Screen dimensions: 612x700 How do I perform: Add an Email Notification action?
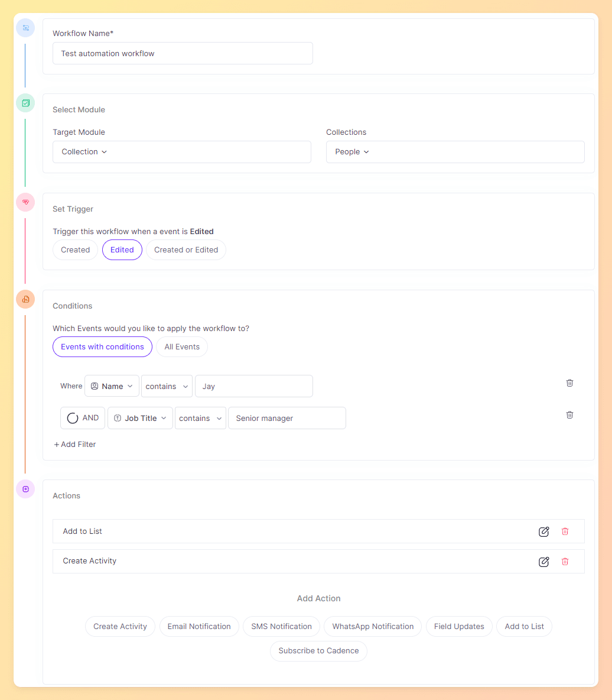coord(199,627)
